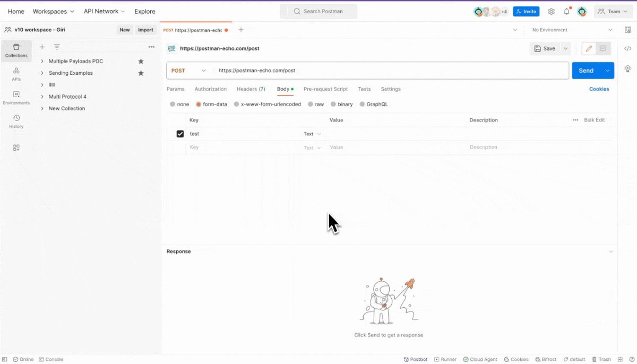Open notifications bell icon
637x364 pixels.
pos(567,11)
